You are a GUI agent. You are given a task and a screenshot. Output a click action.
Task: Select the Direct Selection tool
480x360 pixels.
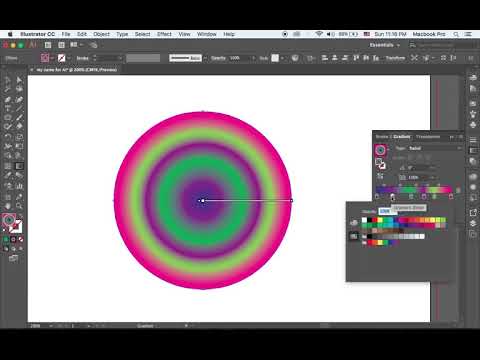coord(19,80)
